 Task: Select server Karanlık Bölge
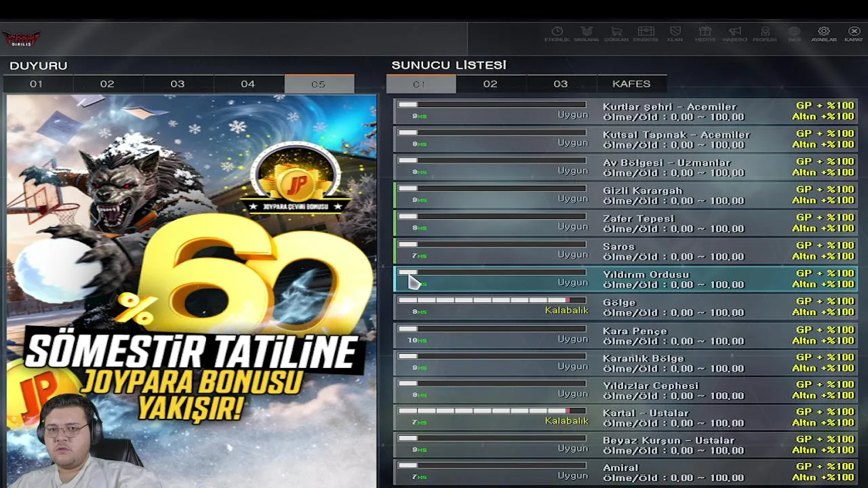(x=625, y=363)
